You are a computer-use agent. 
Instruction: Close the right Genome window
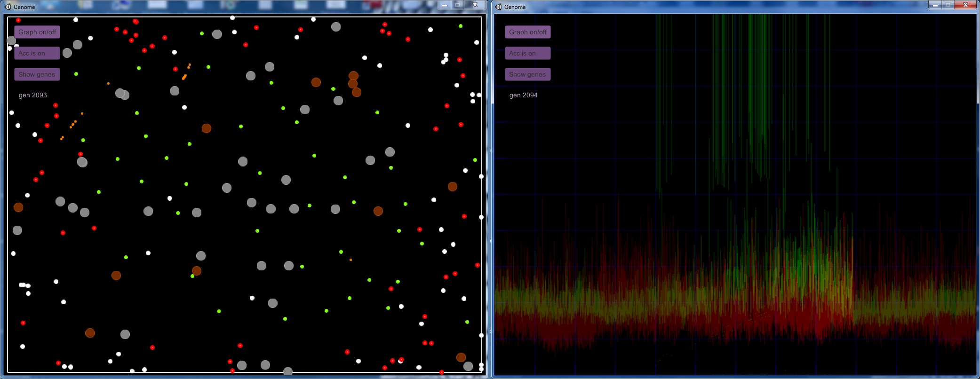[966, 5]
